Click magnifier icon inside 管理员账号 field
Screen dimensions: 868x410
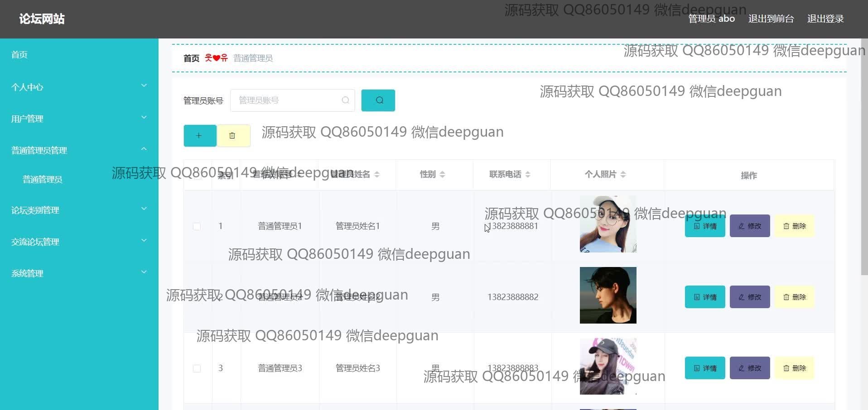[345, 100]
